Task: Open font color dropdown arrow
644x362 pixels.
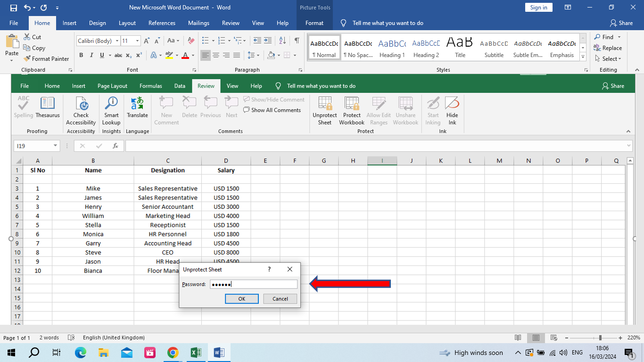Action: 193,55
